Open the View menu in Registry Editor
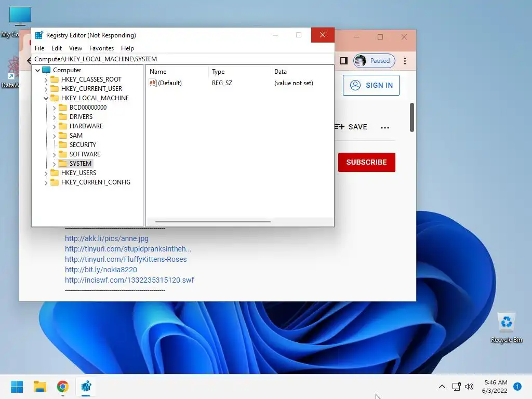 pyautogui.click(x=75, y=48)
